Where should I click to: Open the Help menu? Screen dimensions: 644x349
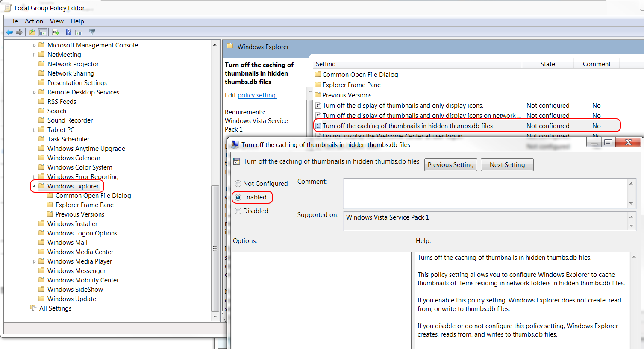click(x=77, y=21)
